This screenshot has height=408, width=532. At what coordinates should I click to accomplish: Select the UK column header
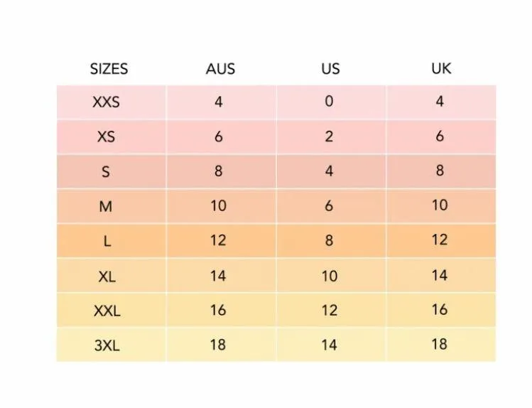tap(440, 68)
